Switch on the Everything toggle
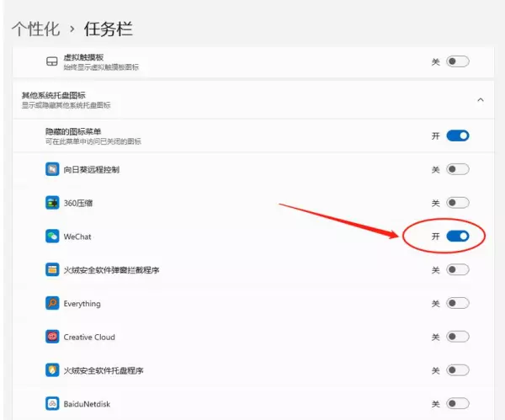The image size is (505, 420). [x=458, y=303]
